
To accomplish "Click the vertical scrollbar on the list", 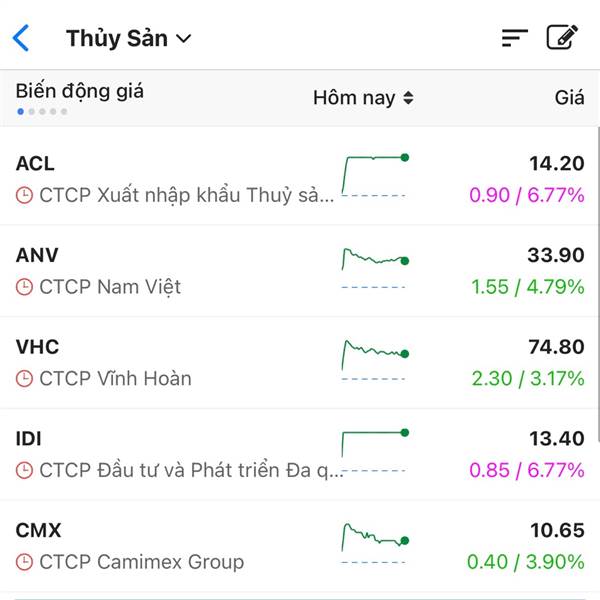I will (598, 285).
